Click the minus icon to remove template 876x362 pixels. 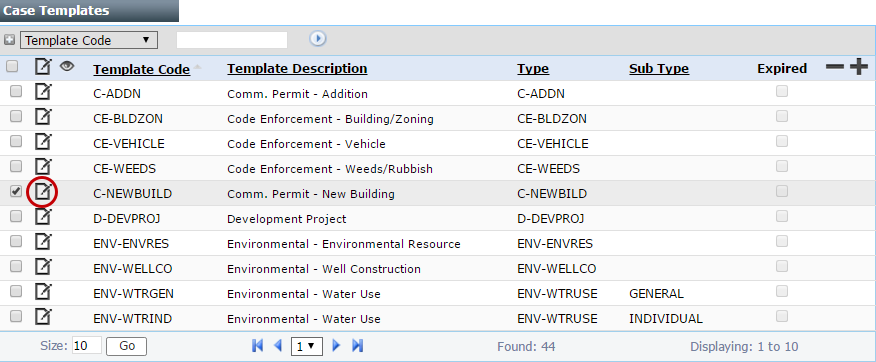pos(835,67)
